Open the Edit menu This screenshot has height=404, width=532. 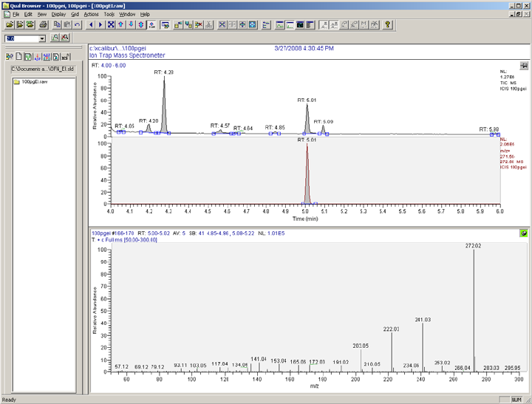coord(28,14)
